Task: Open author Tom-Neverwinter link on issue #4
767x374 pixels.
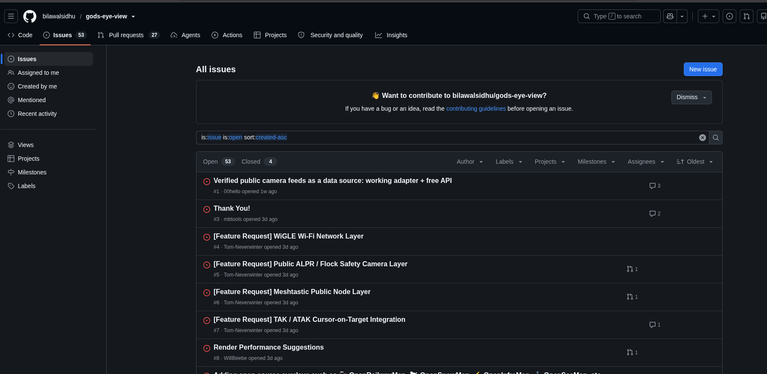Action: point(243,247)
